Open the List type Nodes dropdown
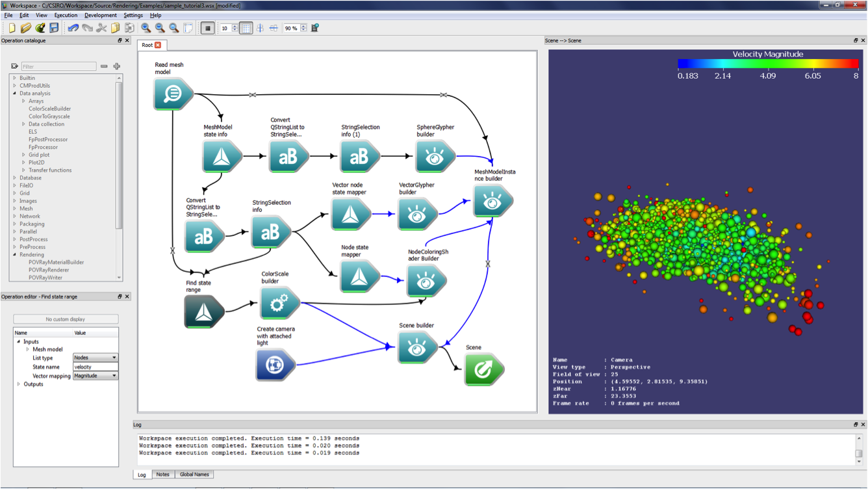Screen dimensions: 868x489 click(95, 358)
